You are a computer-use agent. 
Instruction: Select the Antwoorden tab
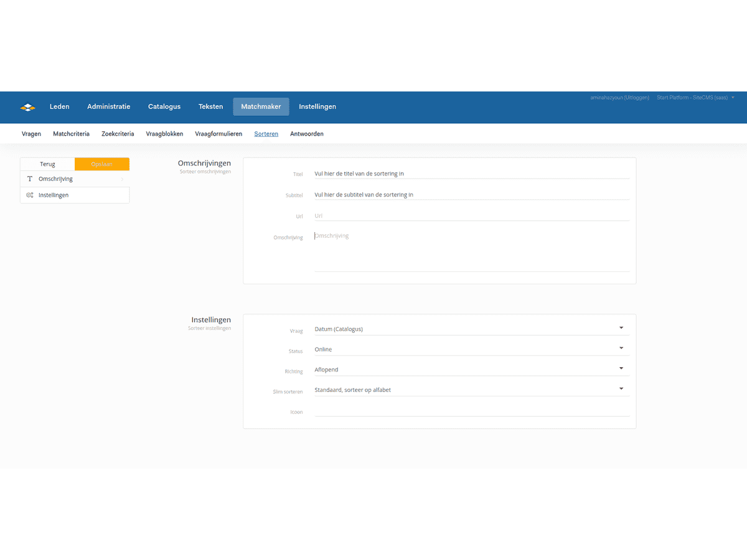(307, 134)
